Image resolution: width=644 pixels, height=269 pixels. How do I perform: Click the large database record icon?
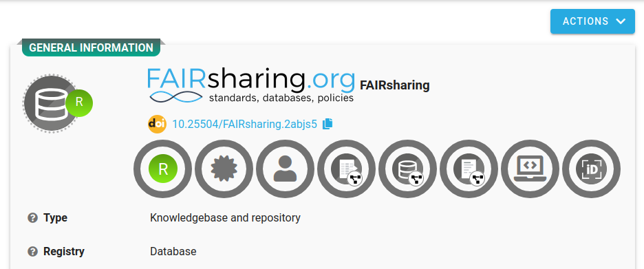(x=51, y=103)
